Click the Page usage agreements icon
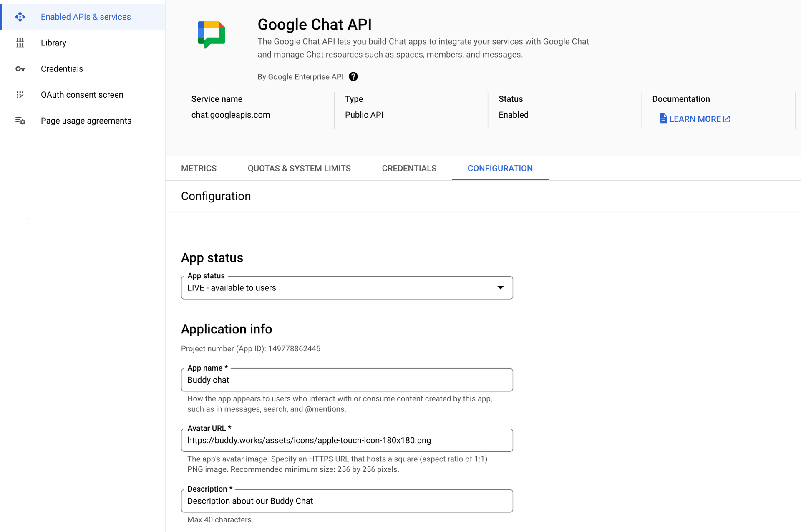The width and height of the screenshot is (801, 532). [x=19, y=121]
